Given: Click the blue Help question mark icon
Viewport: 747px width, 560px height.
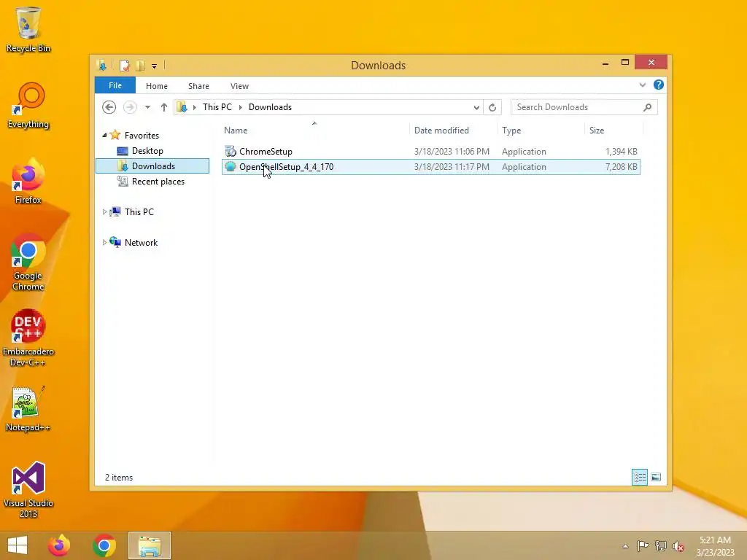Looking at the screenshot, I should pyautogui.click(x=659, y=85).
